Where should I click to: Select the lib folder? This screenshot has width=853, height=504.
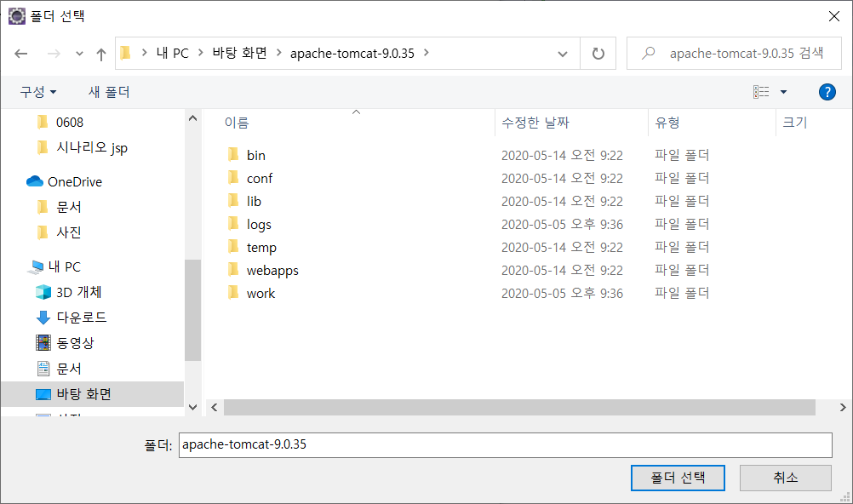[254, 201]
